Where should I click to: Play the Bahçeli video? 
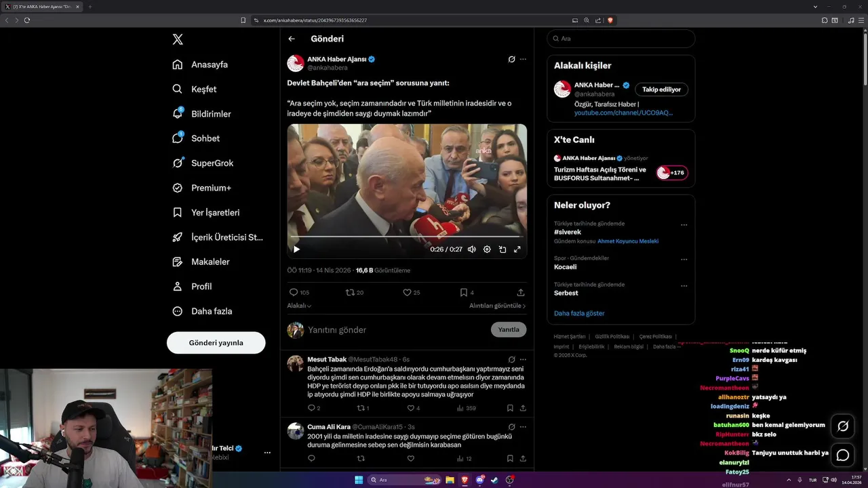click(x=296, y=249)
